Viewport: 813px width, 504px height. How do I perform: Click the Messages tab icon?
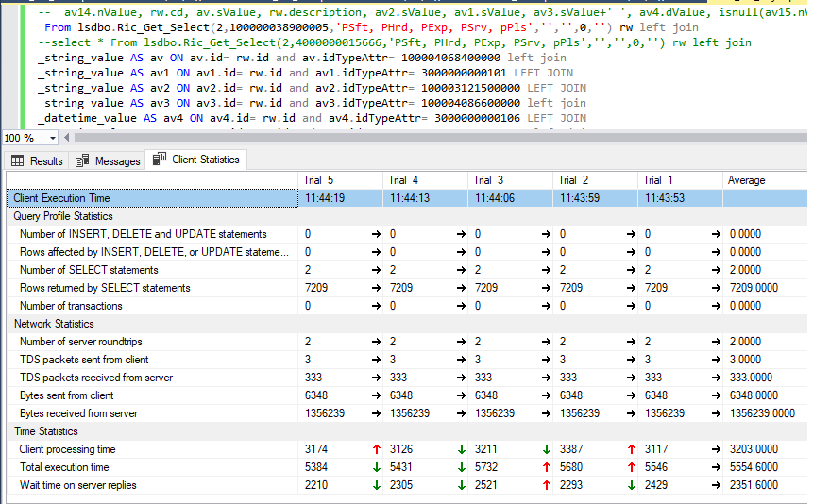[x=83, y=160]
